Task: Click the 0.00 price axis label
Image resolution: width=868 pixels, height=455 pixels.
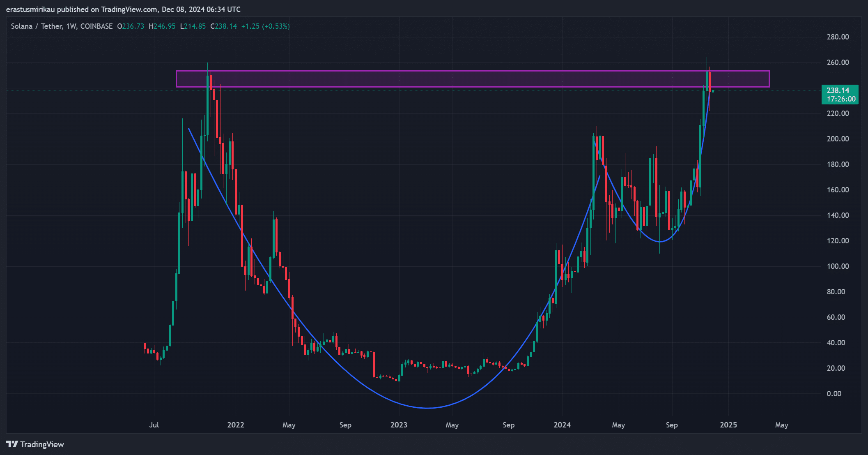Action: point(834,394)
